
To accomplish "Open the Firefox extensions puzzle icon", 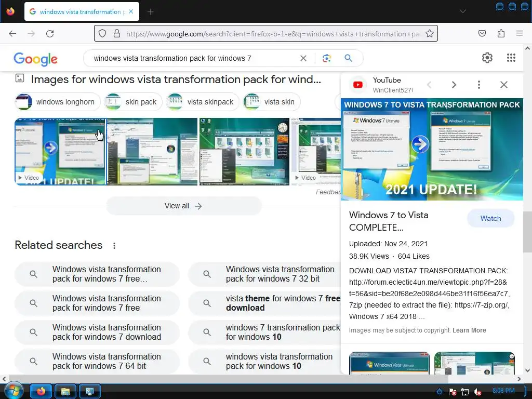I will pos(501,33).
